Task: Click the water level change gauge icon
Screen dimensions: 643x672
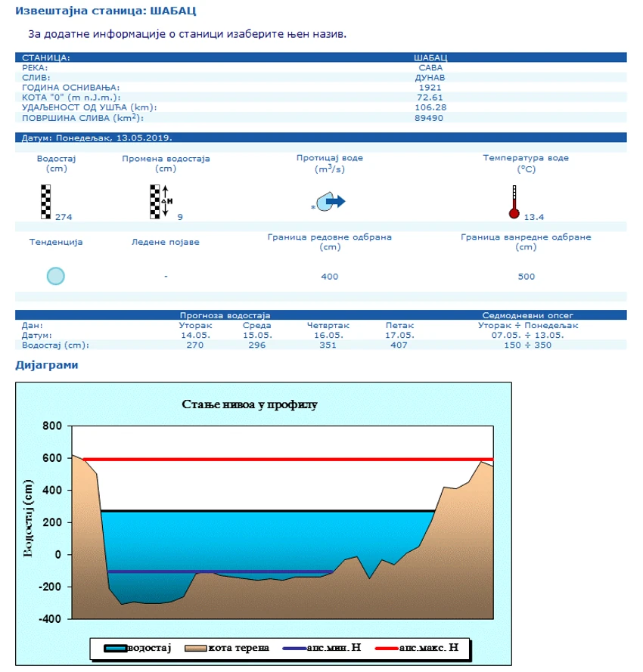Action: coord(161,201)
